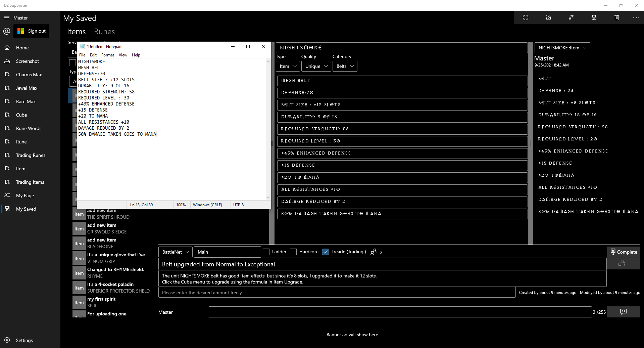Open the more options ellipsis menu
Viewport: 644px width, 348px height.
[636, 17]
